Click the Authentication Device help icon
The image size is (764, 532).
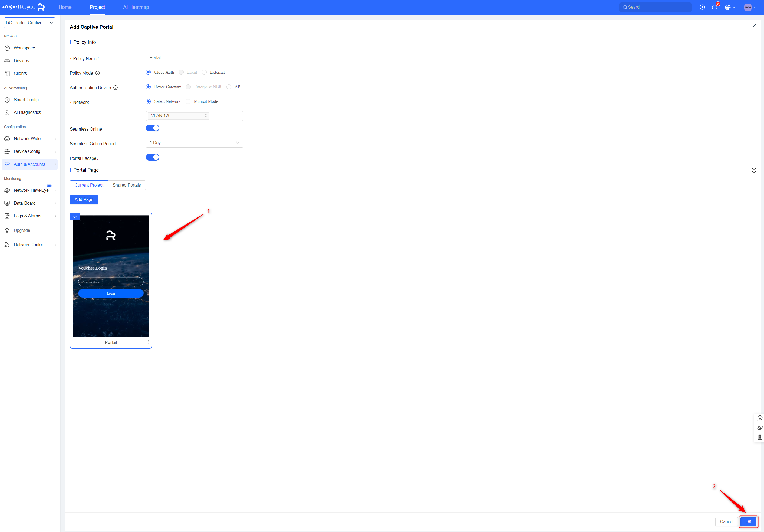116,88
